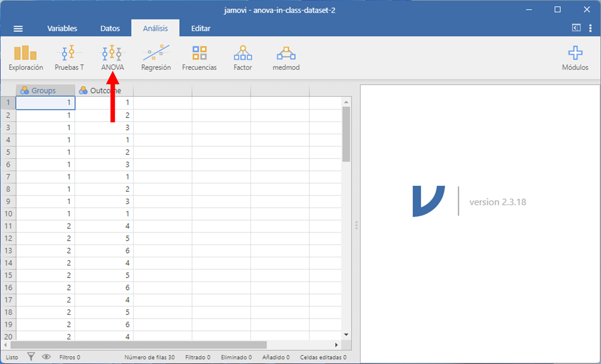601x364 pixels.
Task: Open the hamburger main menu
Action: [18, 29]
